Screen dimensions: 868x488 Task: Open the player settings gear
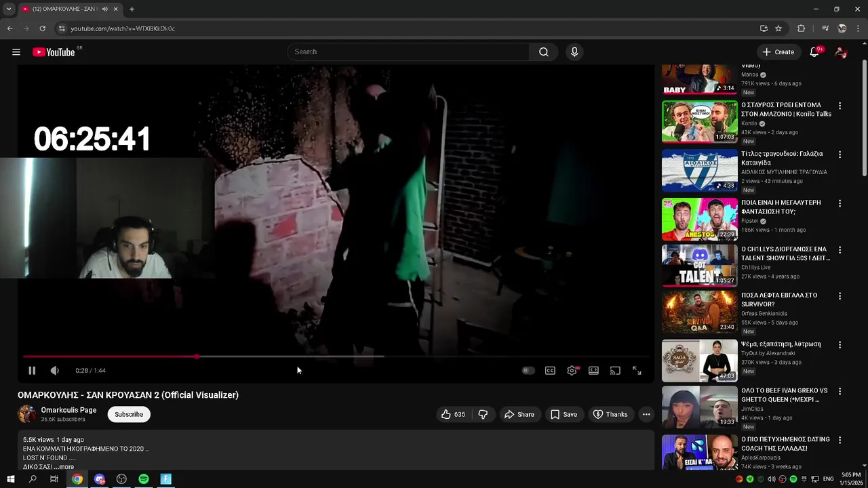[x=572, y=371]
